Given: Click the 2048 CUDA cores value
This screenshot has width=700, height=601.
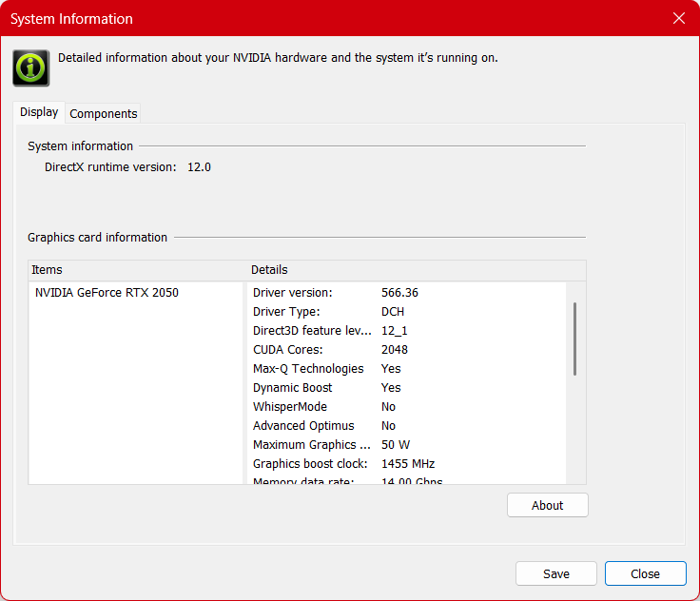Looking at the screenshot, I should click(x=394, y=350).
